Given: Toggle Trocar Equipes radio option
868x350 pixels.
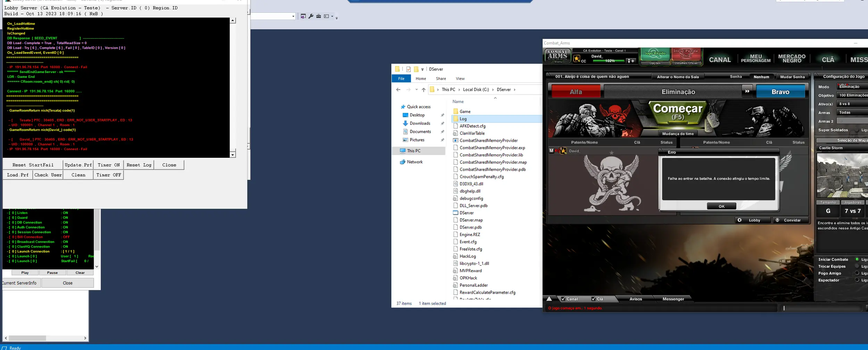Looking at the screenshot, I should coord(857,266).
